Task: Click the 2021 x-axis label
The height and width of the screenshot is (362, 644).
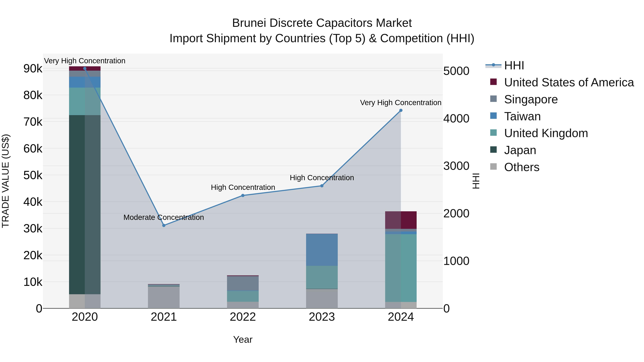Action: 164,317
